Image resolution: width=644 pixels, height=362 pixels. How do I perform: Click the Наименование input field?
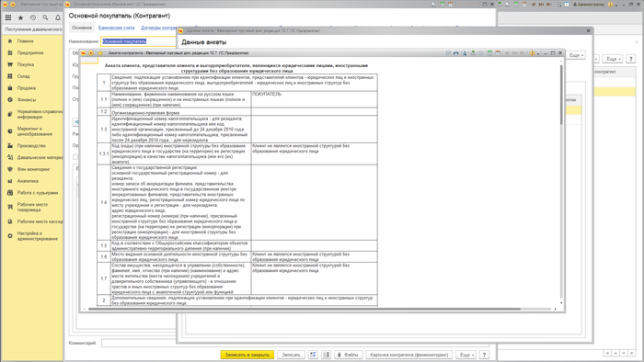[138, 41]
